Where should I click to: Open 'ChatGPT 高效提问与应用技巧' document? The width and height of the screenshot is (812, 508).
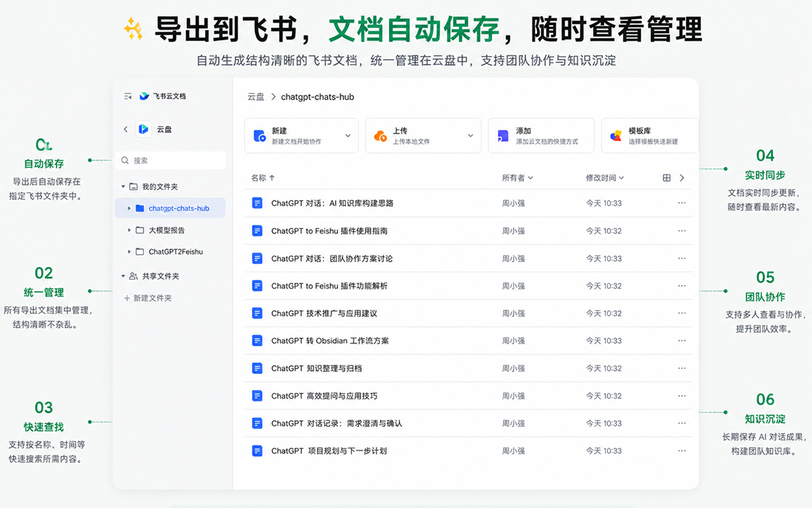324,396
